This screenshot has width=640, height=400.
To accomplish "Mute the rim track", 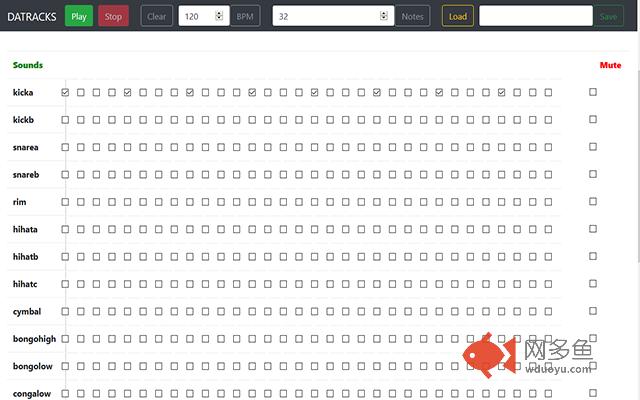I will 593,202.
